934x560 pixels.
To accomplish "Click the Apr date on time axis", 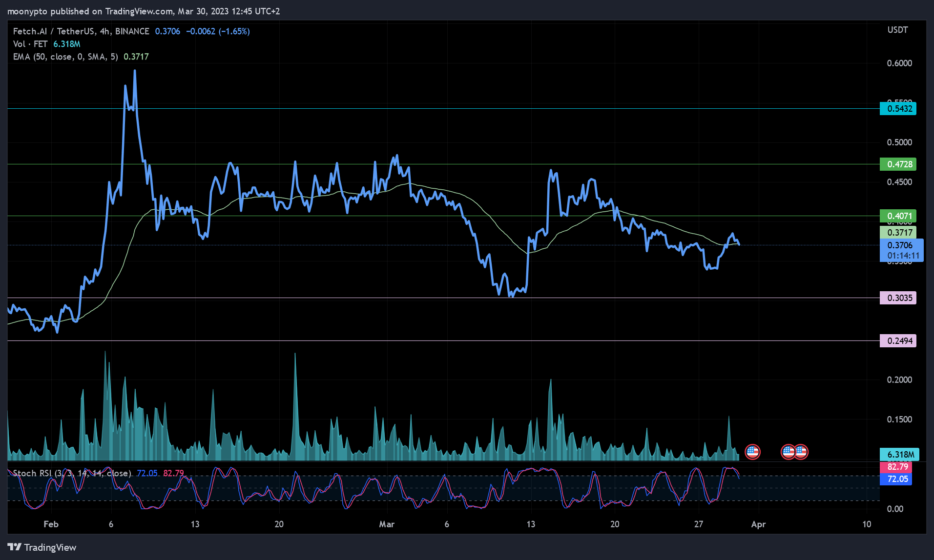I will pyautogui.click(x=758, y=524).
